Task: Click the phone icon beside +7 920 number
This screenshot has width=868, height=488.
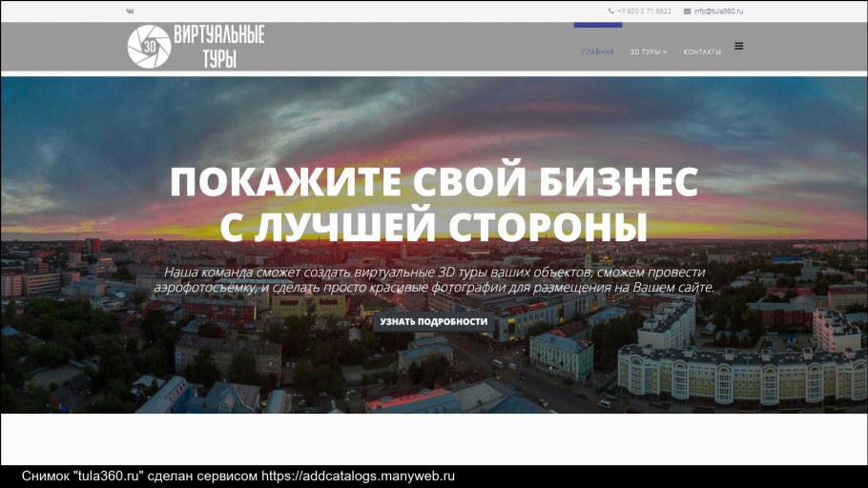Action: [x=611, y=11]
